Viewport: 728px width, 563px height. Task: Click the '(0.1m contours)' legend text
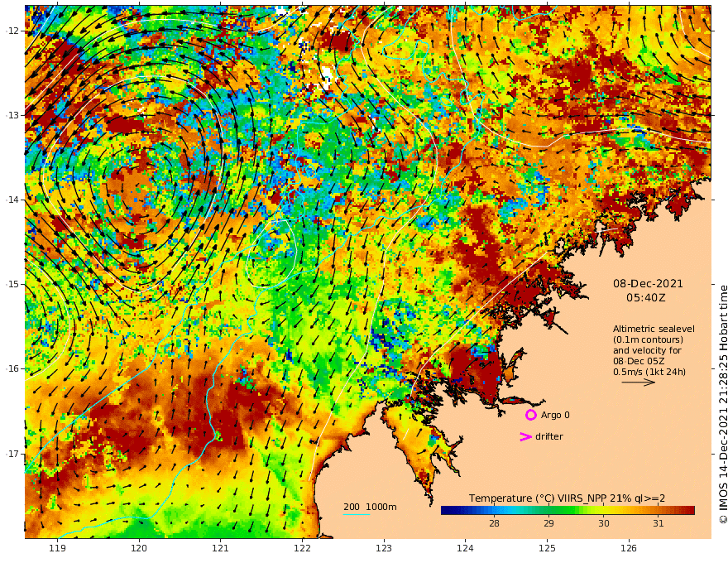648,339
